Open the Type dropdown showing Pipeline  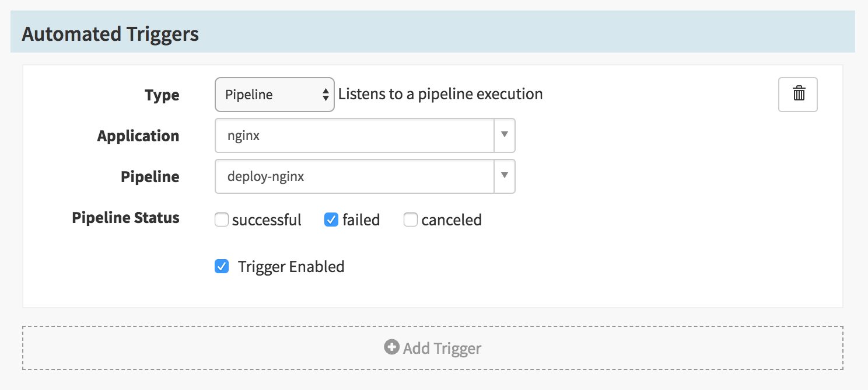click(274, 95)
